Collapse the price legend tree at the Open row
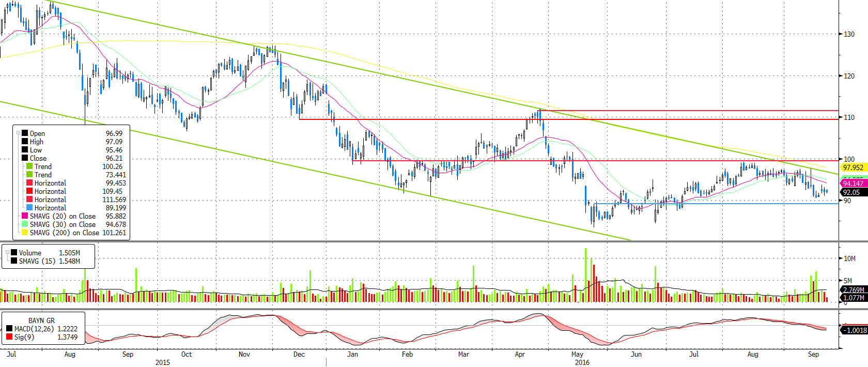Image resolution: width=868 pixels, height=367 pixels. point(18,133)
